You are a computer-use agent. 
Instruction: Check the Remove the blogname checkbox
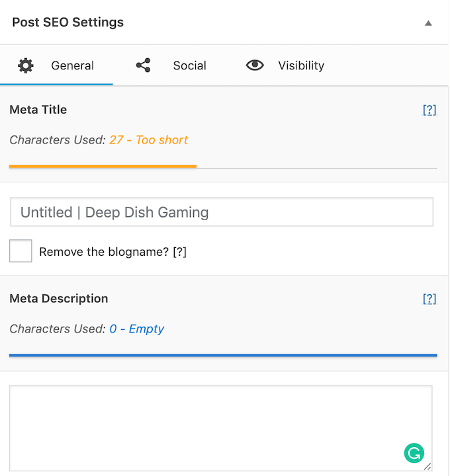click(21, 251)
